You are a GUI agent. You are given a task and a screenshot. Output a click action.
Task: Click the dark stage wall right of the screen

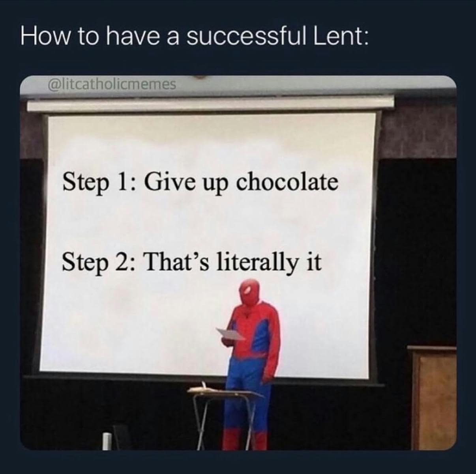coord(418,237)
